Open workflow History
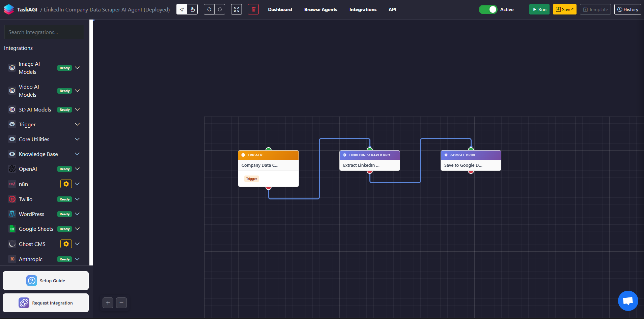 click(628, 9)
